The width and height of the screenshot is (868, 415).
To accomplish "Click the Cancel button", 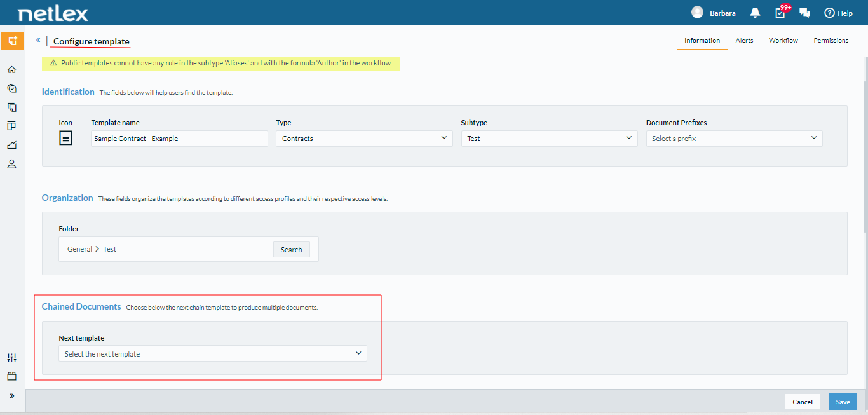I will point(803,402).
